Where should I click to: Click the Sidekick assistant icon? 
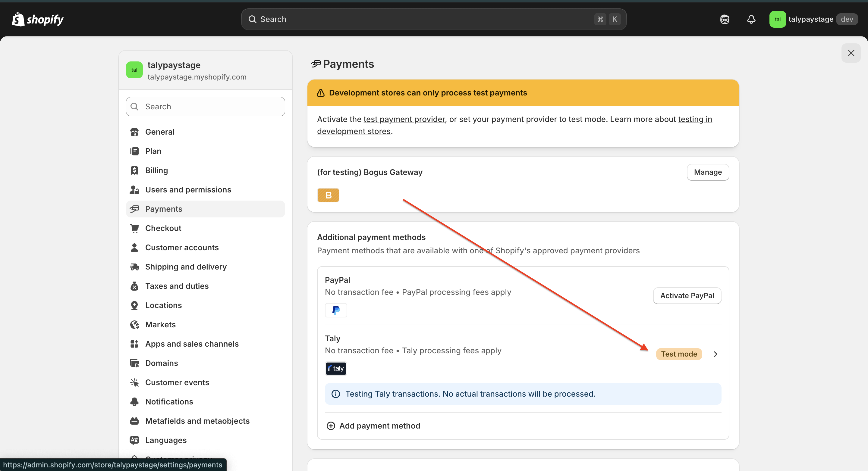pos(725,20)
